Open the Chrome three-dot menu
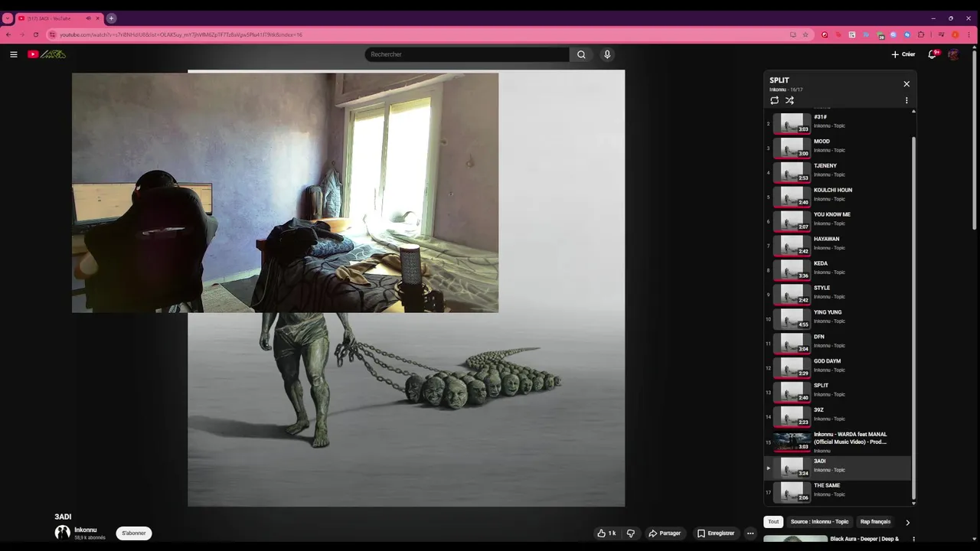Screen dimensions: 980x551 (970, 34)
